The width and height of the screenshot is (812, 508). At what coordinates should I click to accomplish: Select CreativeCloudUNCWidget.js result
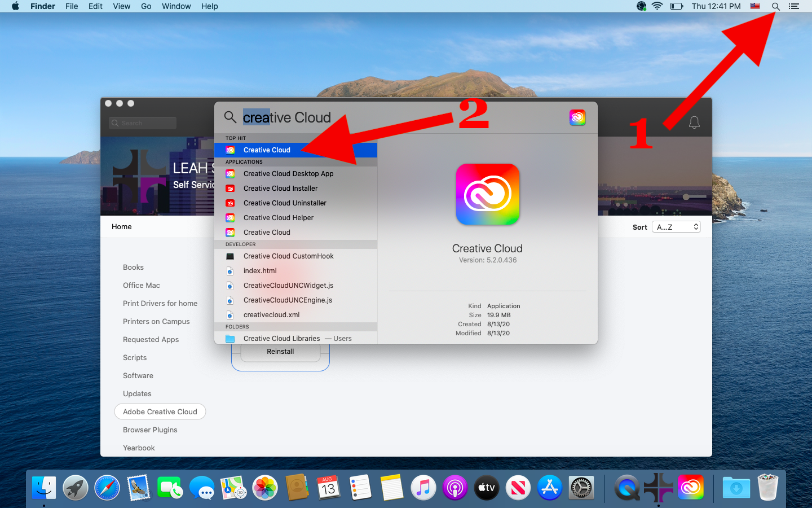pos(295,286)
